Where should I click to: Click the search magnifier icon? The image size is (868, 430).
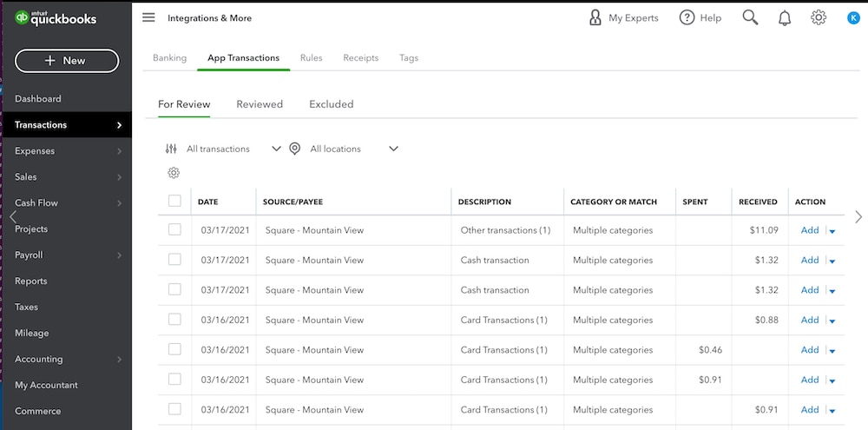[750, 17]
